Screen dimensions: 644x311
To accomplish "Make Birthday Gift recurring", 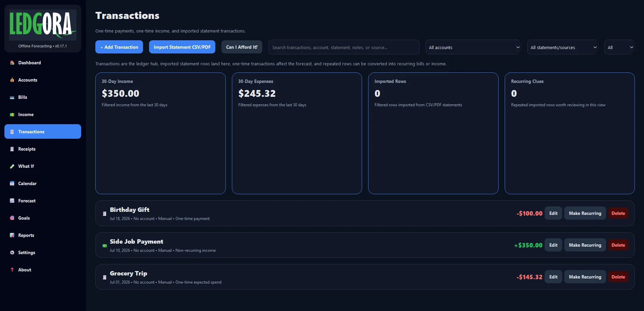I will click(x=585, y=213).
